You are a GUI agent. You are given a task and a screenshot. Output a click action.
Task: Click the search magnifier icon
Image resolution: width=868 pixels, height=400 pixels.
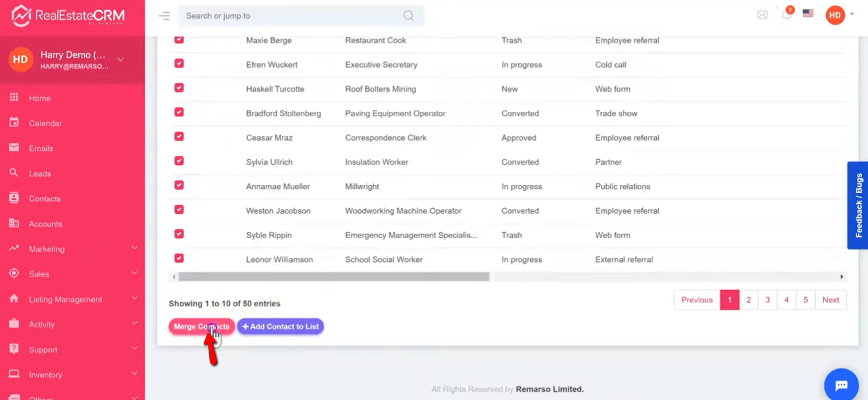(408, 16)
